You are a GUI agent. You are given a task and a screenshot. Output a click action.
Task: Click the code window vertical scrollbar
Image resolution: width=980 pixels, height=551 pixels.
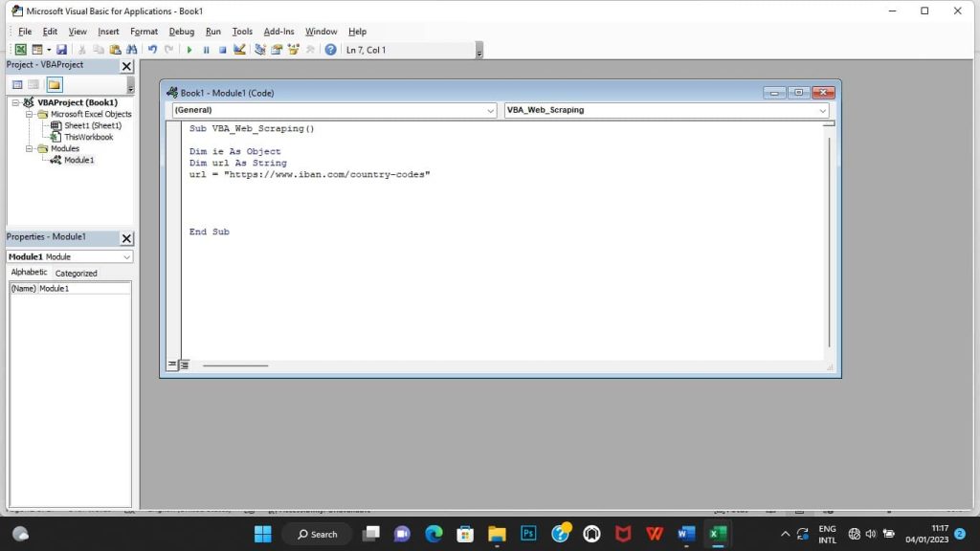pyautogui.click(x=830, y=242)
